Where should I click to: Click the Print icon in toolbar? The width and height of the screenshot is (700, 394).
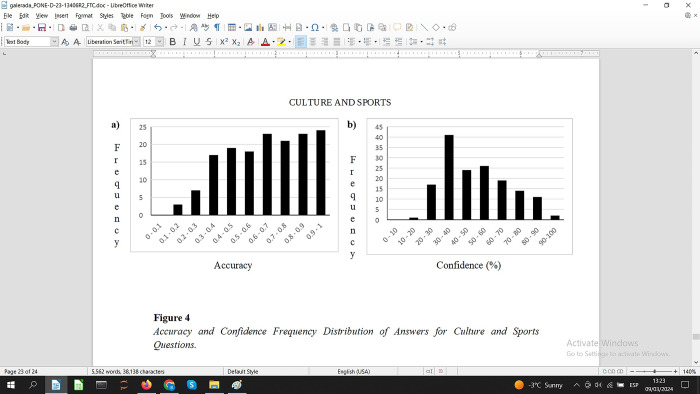click(73, 28)
